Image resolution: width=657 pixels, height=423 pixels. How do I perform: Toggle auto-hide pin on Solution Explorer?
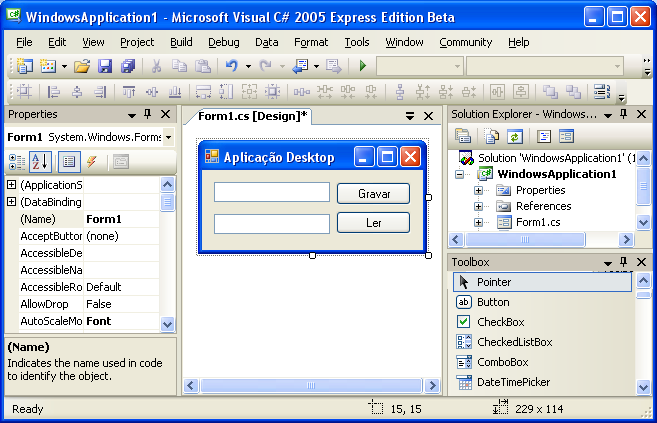(x=623, y=114)
